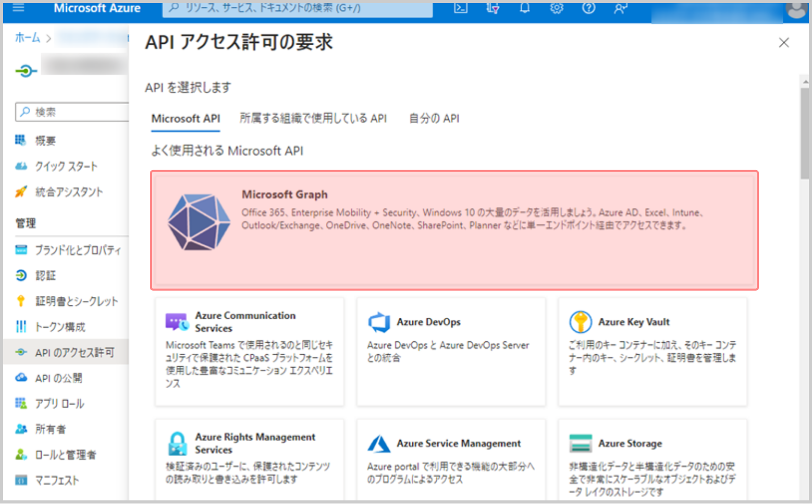Image resolution: width=812 pixels, height=504 pixels.
Task: Click the notifications bell icon
Action: 525,8
